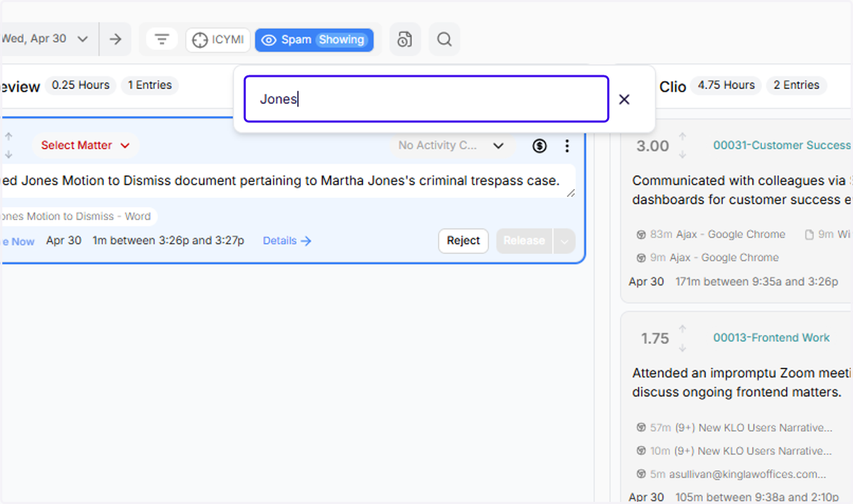The height and width of the screenshot is (504, 853).
Task: Decrease the 3.00 hours value
Action: coord(682,154)
